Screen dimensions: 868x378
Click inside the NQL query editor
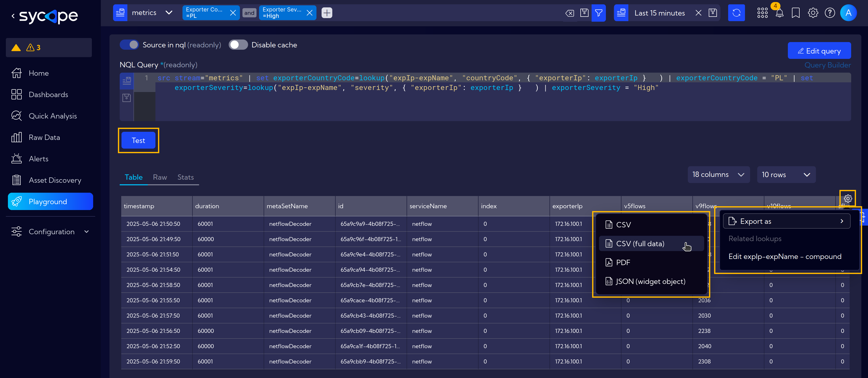503,97
